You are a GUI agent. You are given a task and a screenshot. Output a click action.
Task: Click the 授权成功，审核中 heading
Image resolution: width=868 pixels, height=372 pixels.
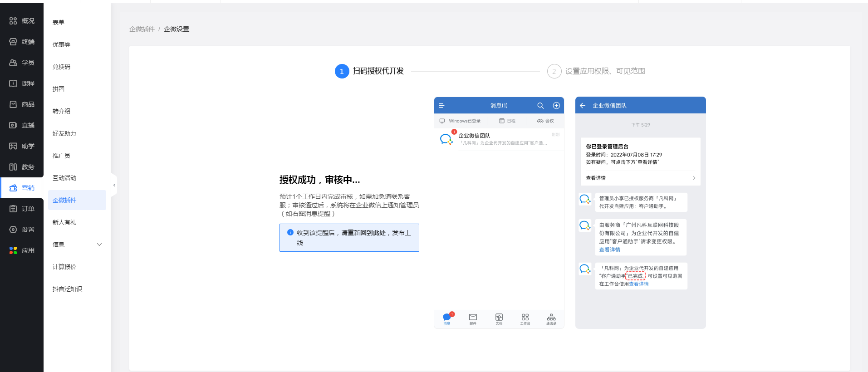point(319,180)
